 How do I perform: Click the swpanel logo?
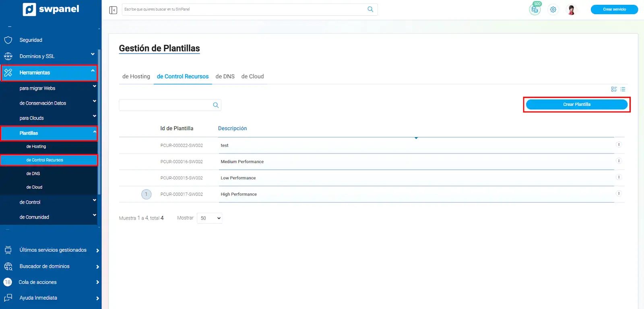click(51, 9)
